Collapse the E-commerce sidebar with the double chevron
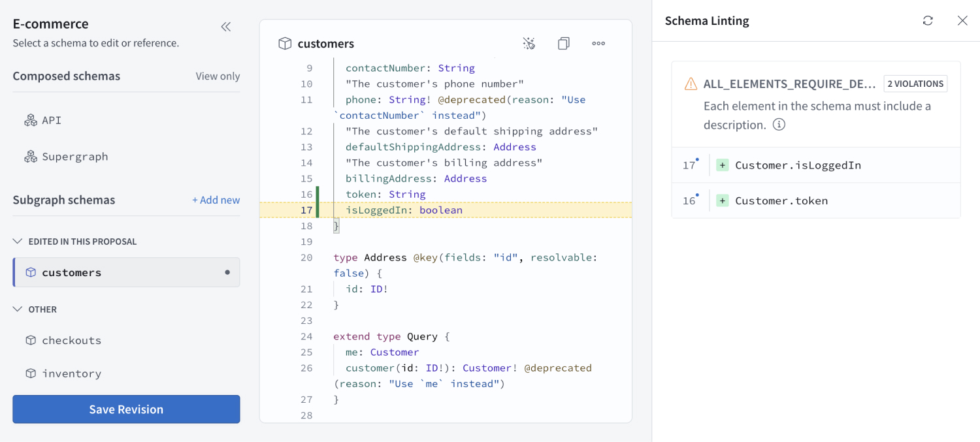The height and width of the screenshot is (442, 980). 225,27
